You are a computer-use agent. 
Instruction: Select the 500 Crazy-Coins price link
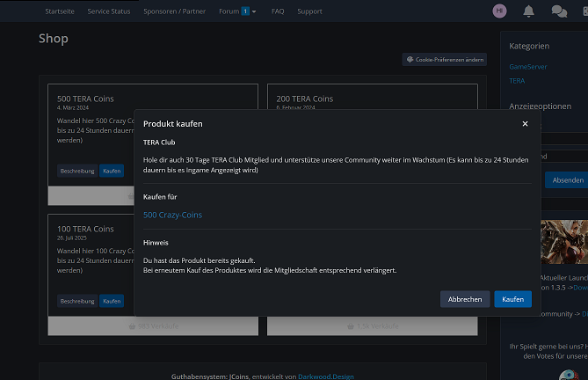point(172,215)
